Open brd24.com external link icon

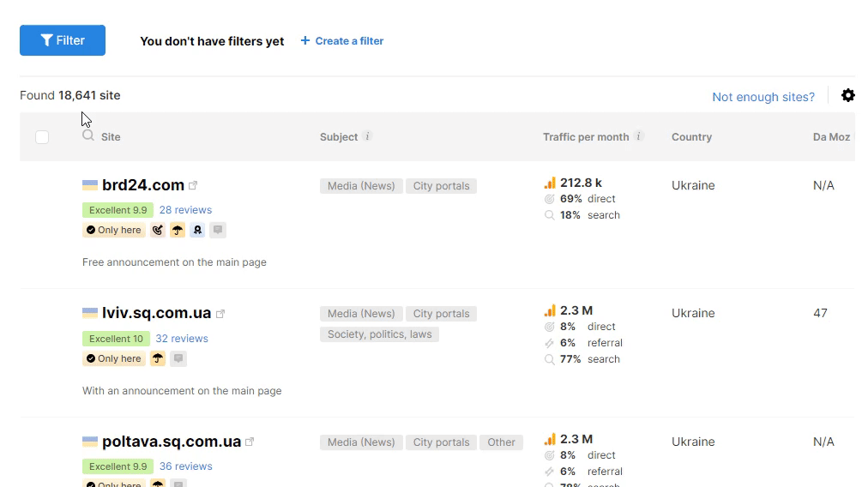(x=193, y=185)
